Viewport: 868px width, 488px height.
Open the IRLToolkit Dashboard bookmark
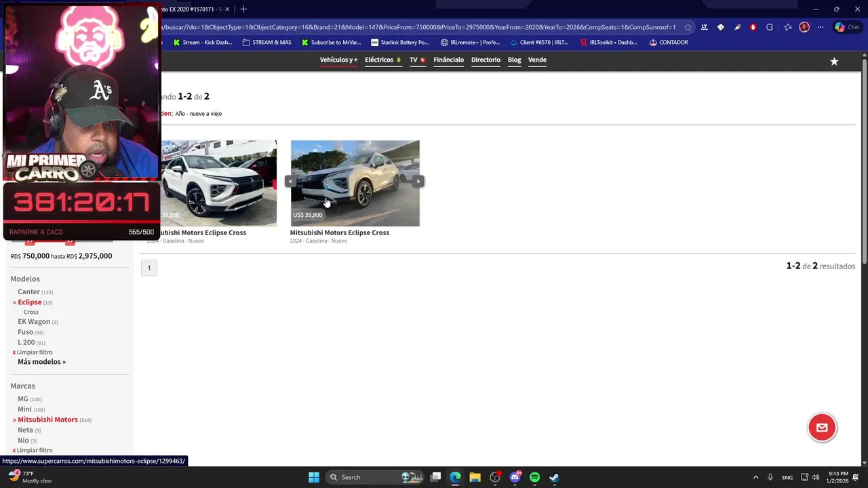point(608,42)
